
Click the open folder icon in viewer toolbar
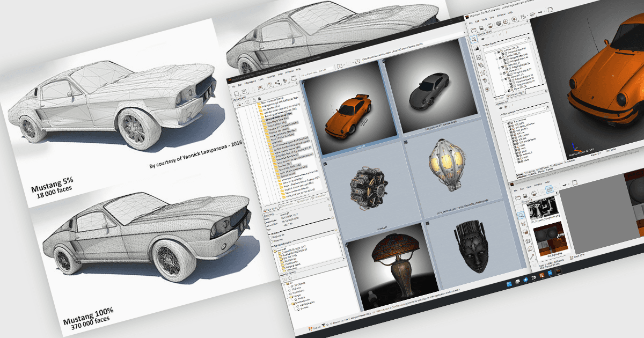point(473,30)
